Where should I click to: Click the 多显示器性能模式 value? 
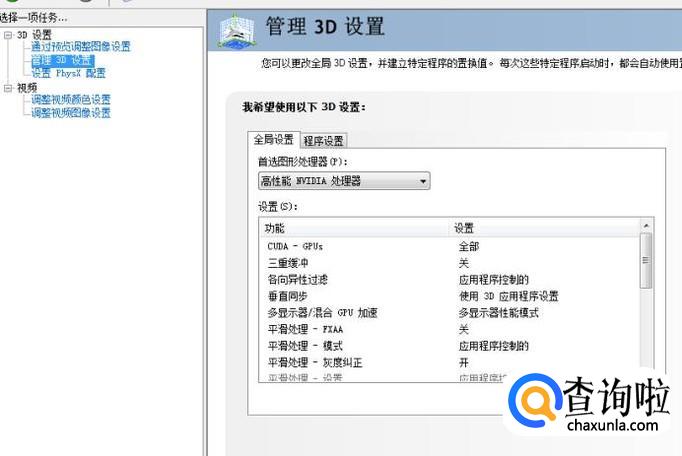point(498,313)
